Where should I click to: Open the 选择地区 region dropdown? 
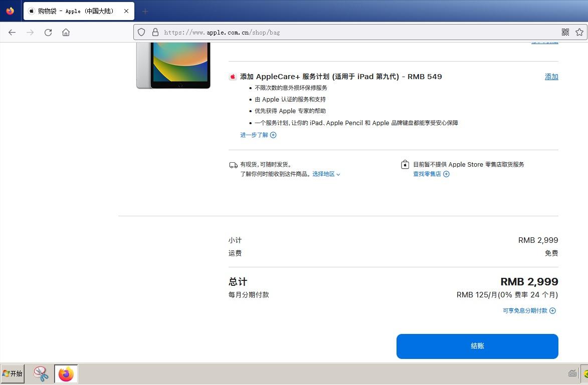tap(326, 174)
